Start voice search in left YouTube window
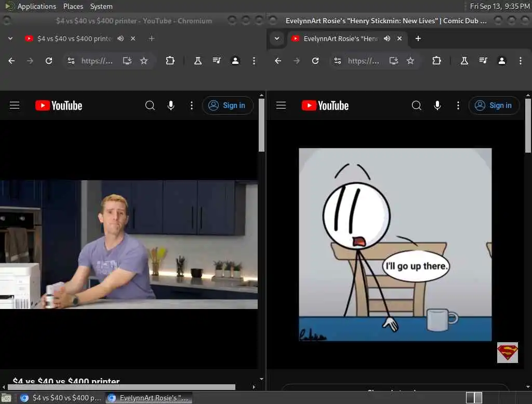 tap(171, 105)
